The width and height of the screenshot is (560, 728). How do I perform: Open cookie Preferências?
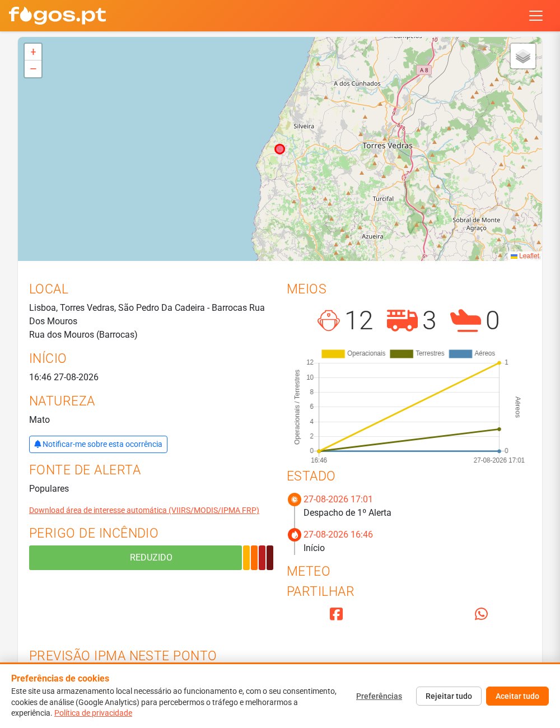(379, 696)
